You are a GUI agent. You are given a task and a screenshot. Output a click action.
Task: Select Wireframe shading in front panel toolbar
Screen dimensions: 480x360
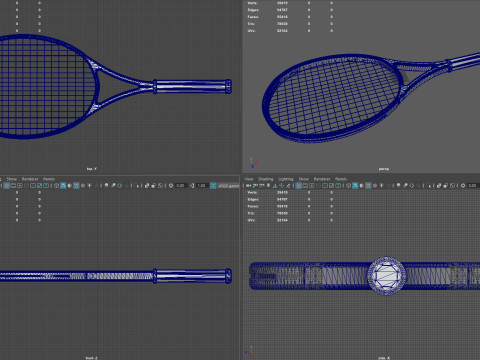pos(57,186)
